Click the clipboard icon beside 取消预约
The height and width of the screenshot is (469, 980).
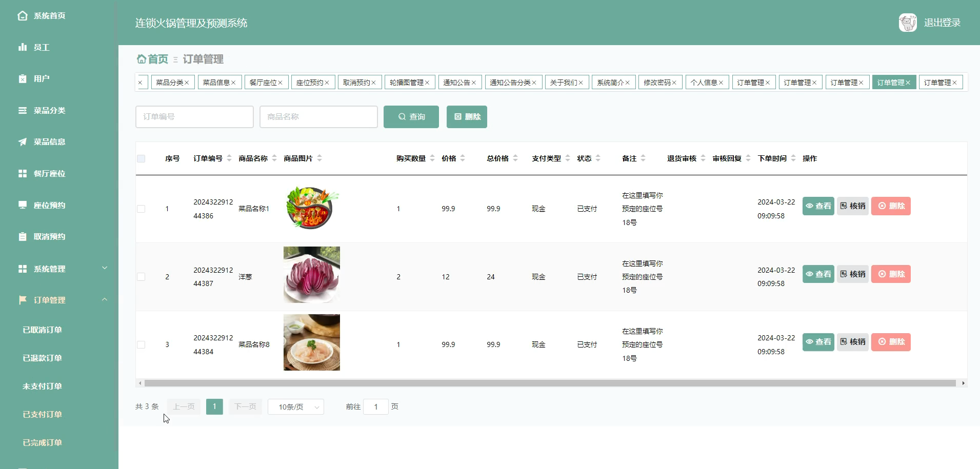(x=23, y=237)
